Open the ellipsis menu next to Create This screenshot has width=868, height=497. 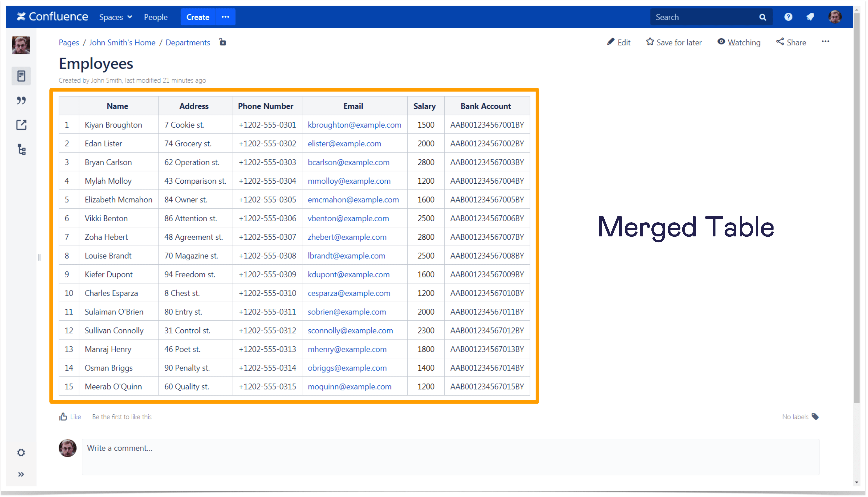click(x=225, y=17)
